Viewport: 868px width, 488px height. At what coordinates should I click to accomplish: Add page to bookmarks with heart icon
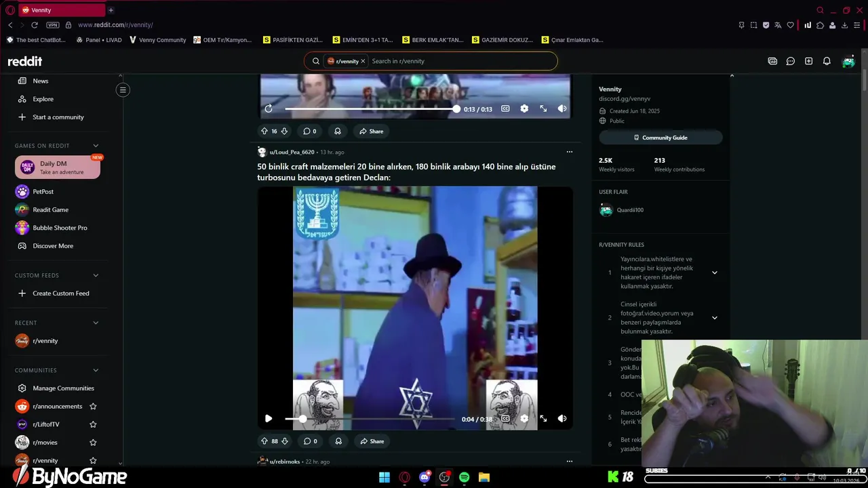(791, 25)
